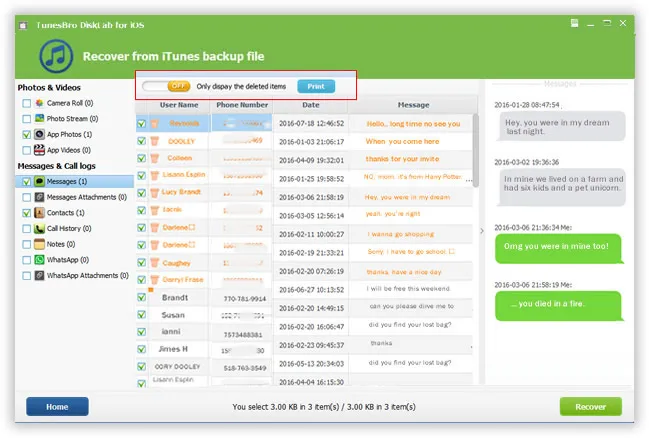Select the farm and pet unicorn bubble
The height and width of the screenshot is (438, 649).
562,187
